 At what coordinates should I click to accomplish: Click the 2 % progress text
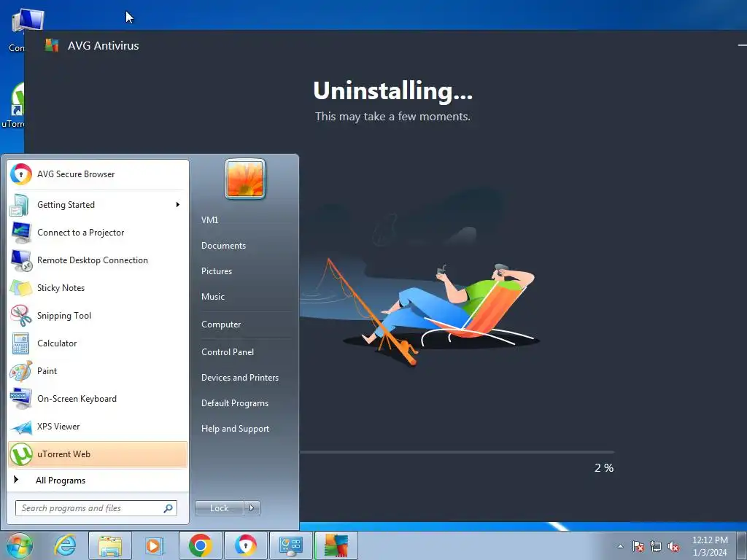coord(604,468)
